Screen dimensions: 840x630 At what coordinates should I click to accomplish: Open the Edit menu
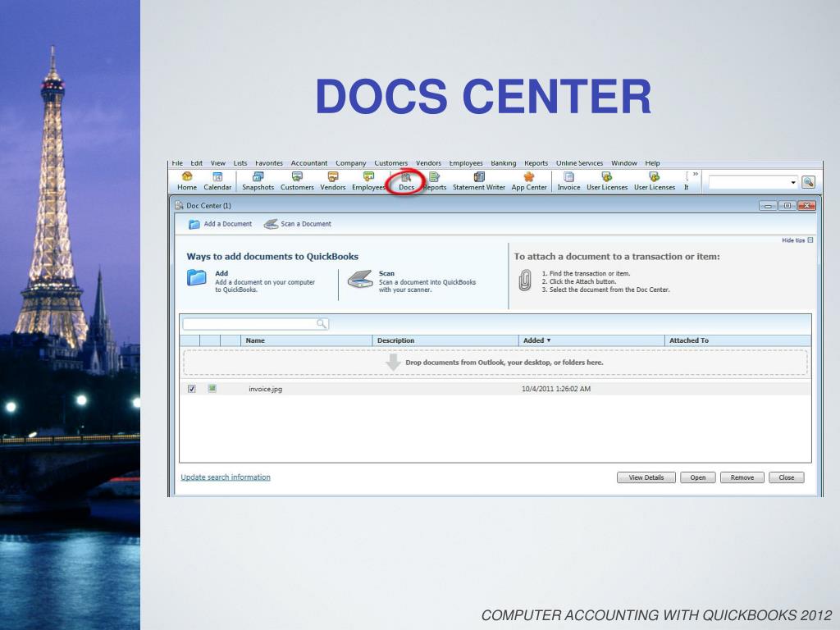tap(197, 163)
